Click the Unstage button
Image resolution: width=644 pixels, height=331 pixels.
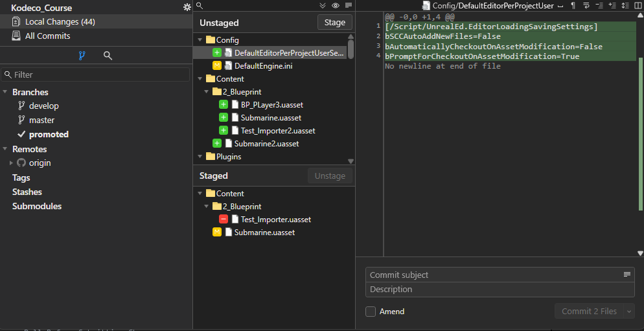(x=330, y=176)
